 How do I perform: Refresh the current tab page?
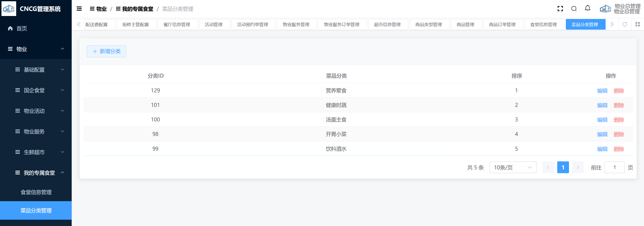coord(624,24)
